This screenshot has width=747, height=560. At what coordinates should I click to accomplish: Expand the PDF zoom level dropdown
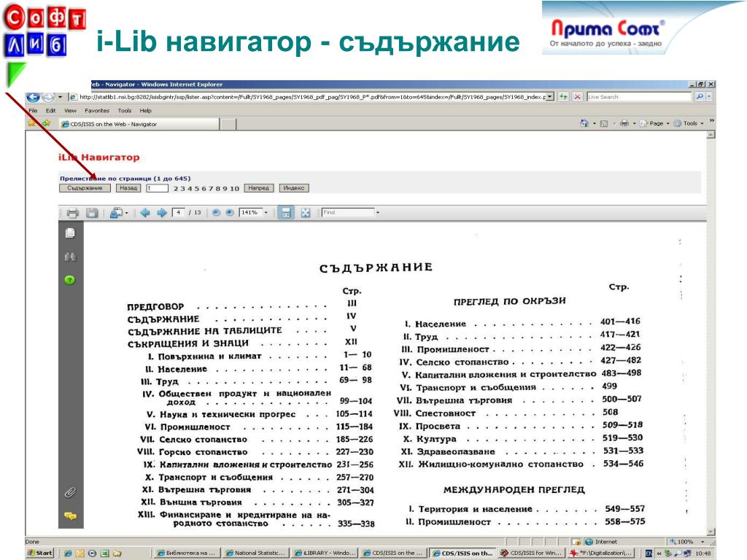(x=266, y=213)
